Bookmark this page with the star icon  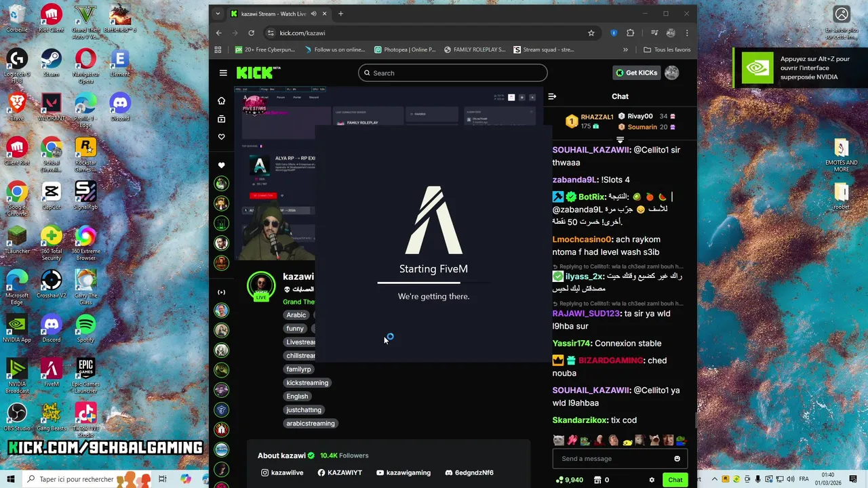[x=591, y=33]
